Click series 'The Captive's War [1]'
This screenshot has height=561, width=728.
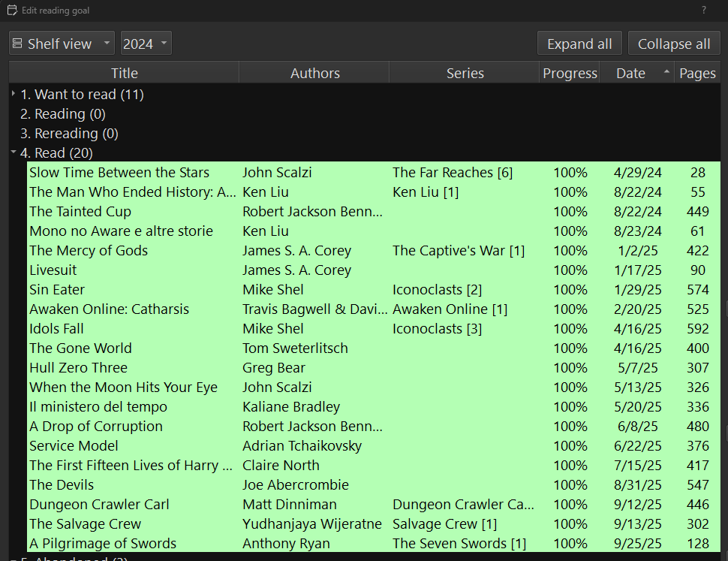click(x=459, y=250)
